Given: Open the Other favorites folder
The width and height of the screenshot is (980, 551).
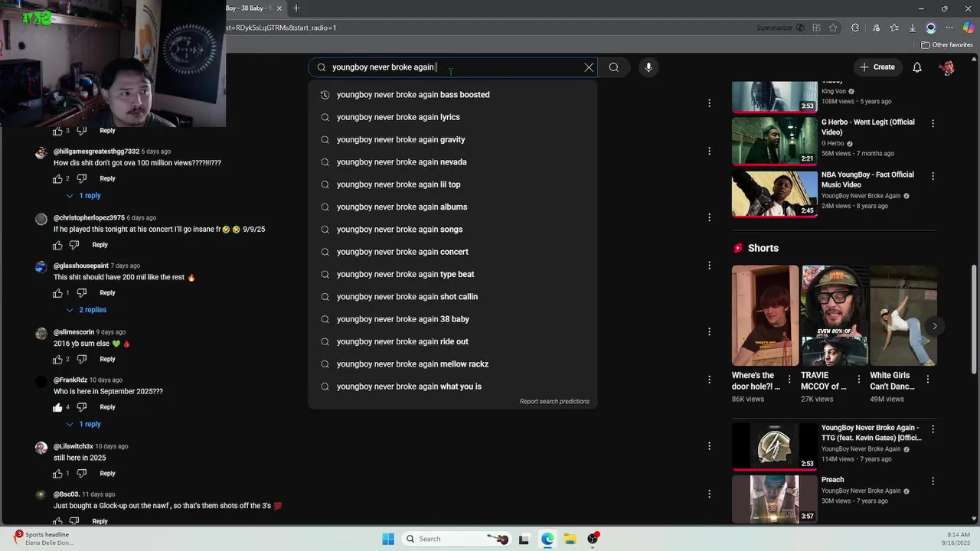Looking at the screenshot, I should (947, 45).
